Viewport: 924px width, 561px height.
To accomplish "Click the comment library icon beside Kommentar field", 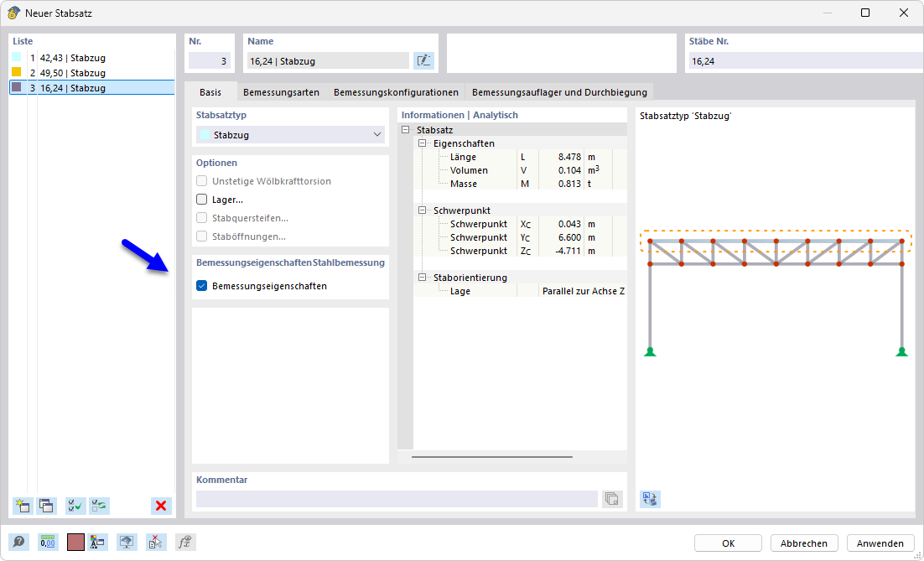I will (x=612, y=499).
